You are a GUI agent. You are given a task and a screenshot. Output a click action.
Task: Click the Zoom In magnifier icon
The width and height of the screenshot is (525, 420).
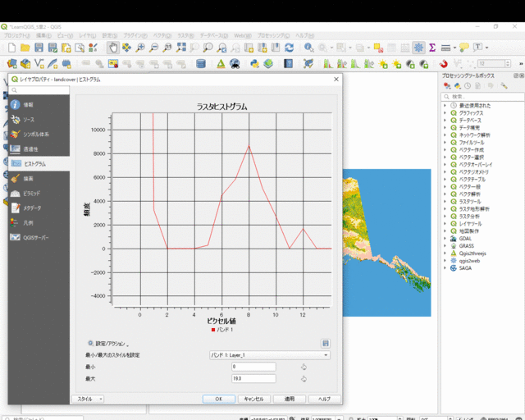point(140,48)
